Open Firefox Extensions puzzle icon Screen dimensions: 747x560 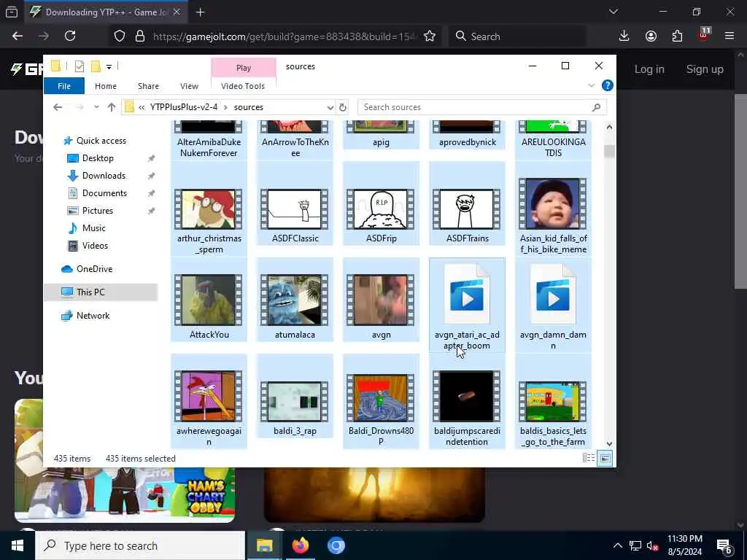coord(677,36)
